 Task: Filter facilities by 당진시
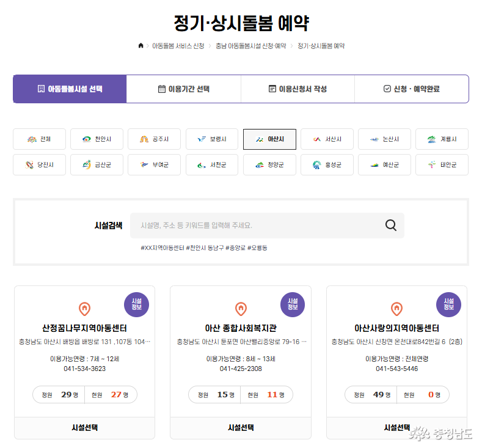coord(39,165)
